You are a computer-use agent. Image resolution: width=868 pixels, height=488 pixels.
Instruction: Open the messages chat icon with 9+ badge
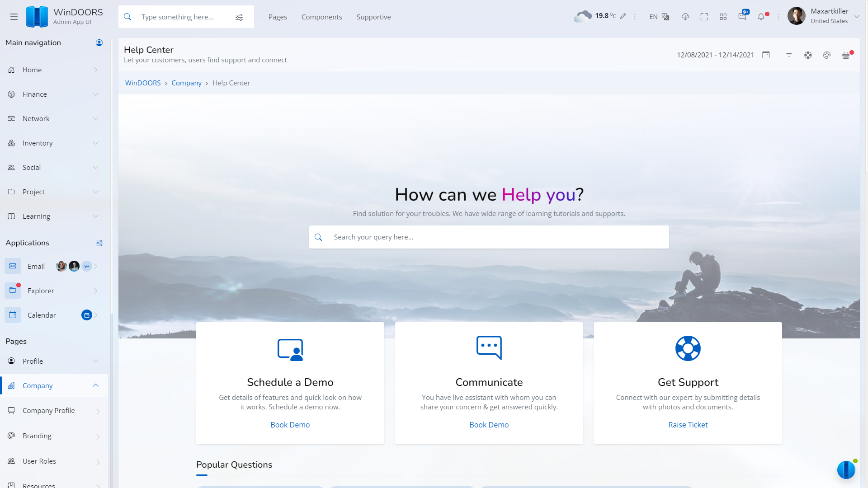click(x=742, y=16)
